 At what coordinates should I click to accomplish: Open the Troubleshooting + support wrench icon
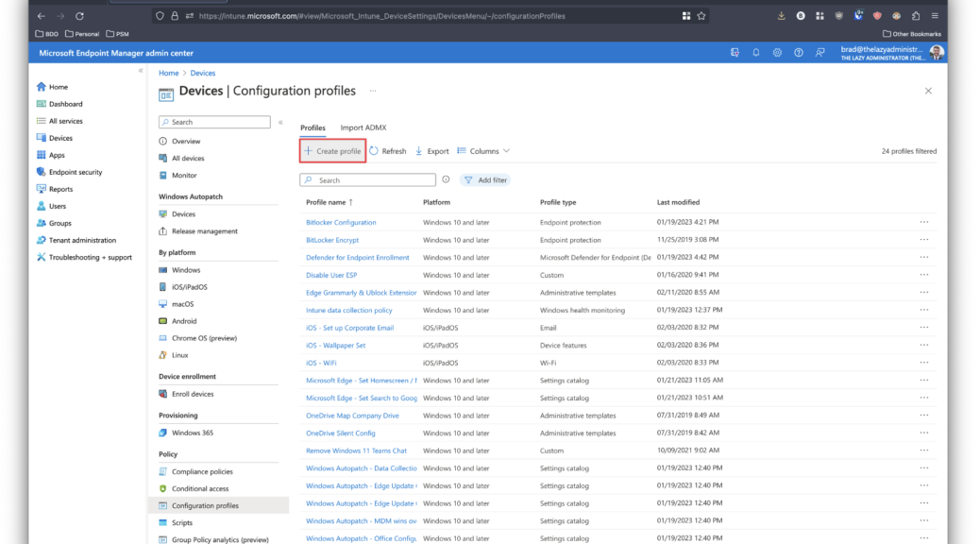[x=42, y=257]
